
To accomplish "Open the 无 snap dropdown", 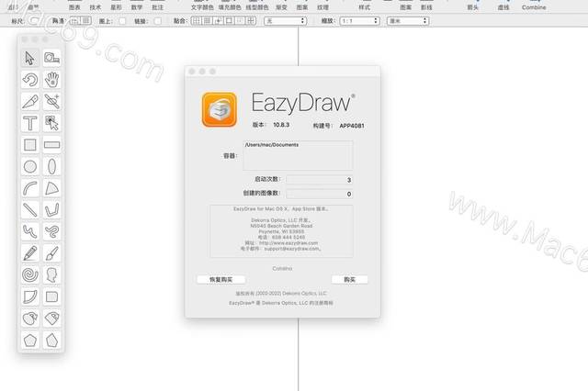I will (286, 21).
